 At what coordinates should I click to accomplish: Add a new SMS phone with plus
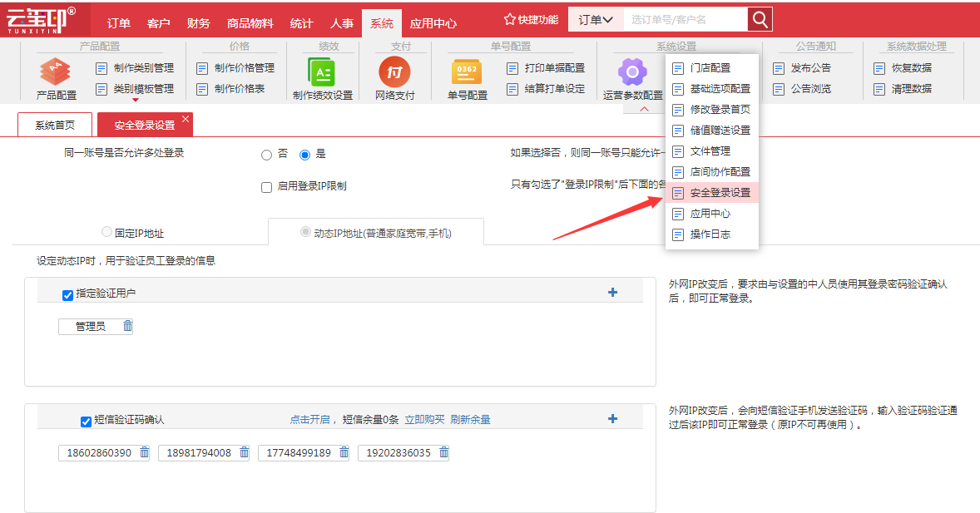point(612,419)
